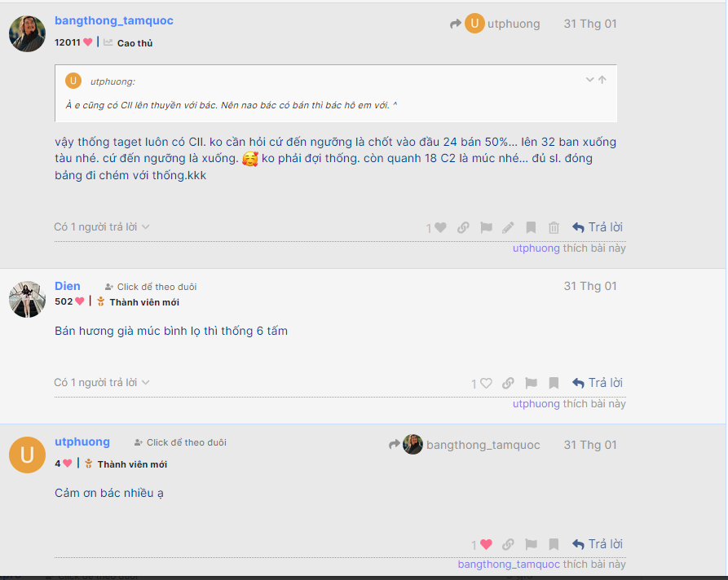Expand replies under Dien's post
728x580 pixels.
pos(102,382)
